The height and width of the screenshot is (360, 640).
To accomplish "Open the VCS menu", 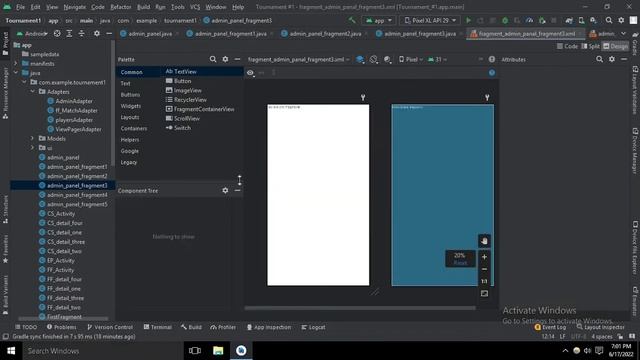I will 195,7.
